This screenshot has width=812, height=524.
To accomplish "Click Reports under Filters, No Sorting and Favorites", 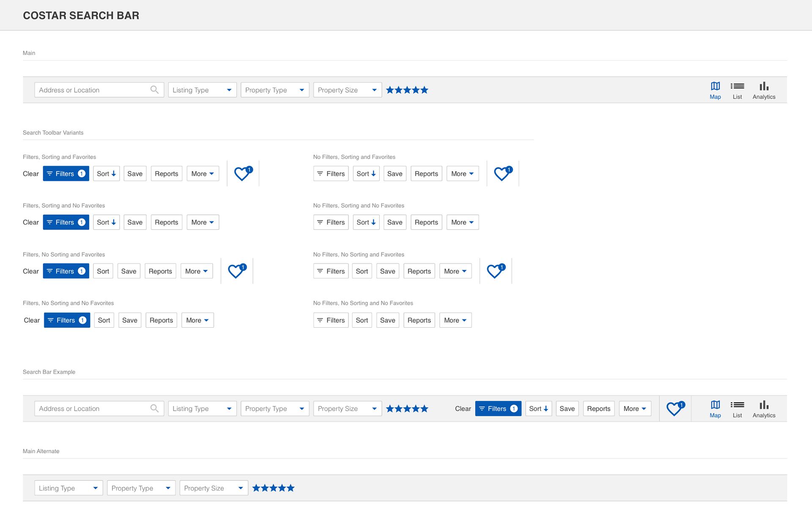I will (160, 271).
